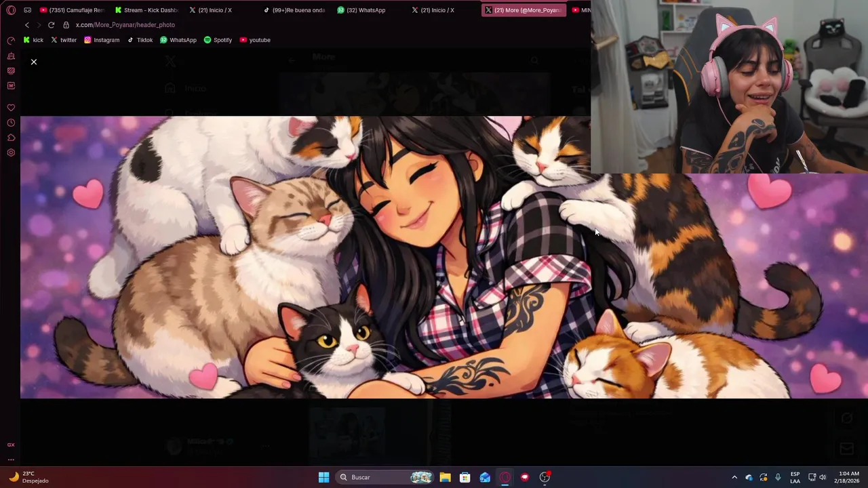
Task: Open the red round taskbar app icon
Action: pyautogui.click(x=525, y=477)
